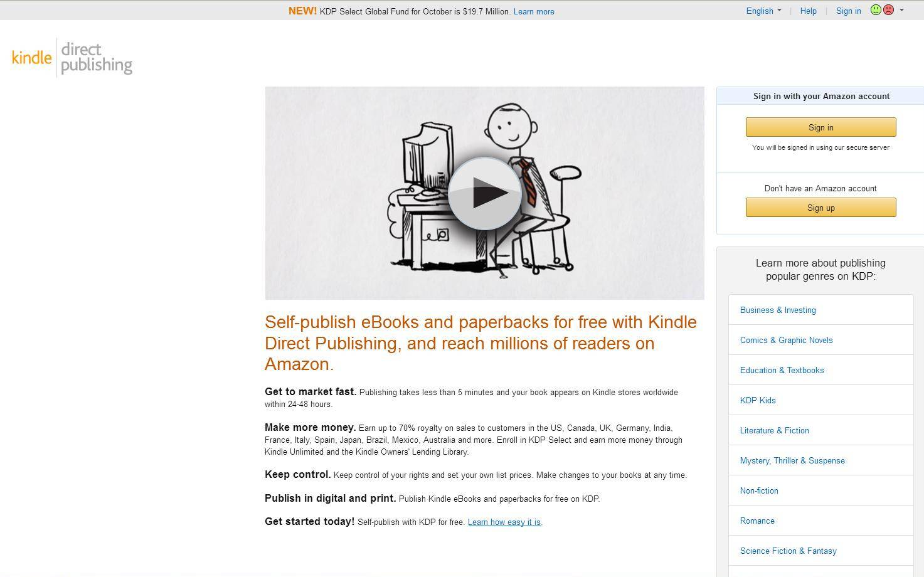Click the yellow Sign in button
The image size is (924, 577).
tap(820, 127)
